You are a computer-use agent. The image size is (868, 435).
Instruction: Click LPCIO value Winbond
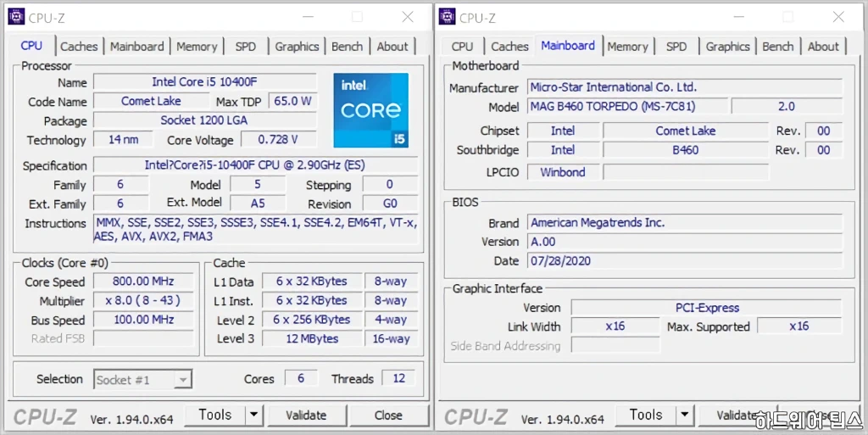[563, 172]
